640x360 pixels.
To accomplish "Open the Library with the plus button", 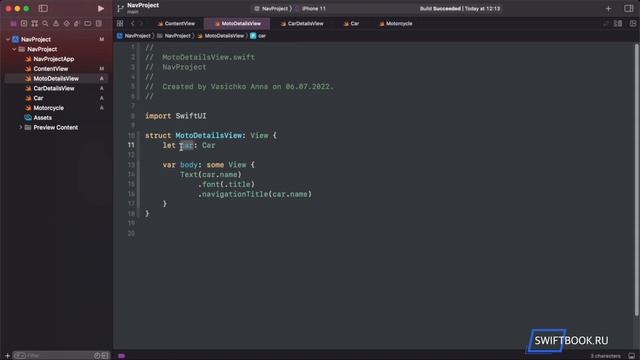I will pyautogui.click(x=608, y=9).
